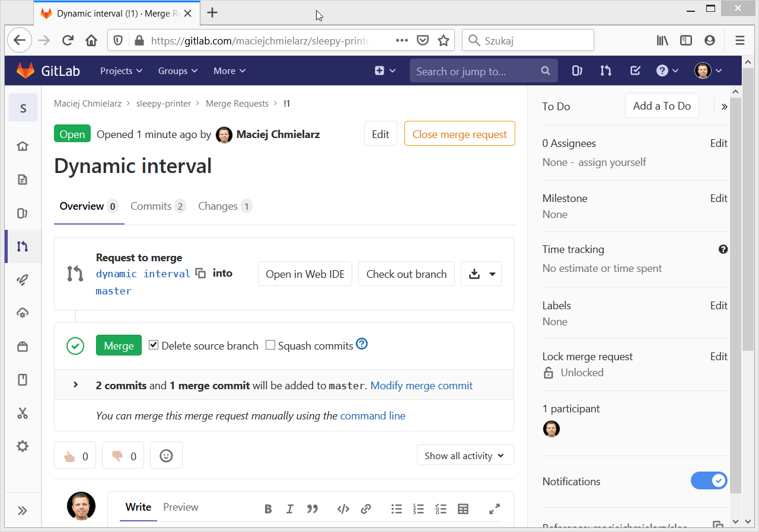This screenshot has width=759, height=532.
Task: Open the Changes tab
Action: click(x=224, y=206)
